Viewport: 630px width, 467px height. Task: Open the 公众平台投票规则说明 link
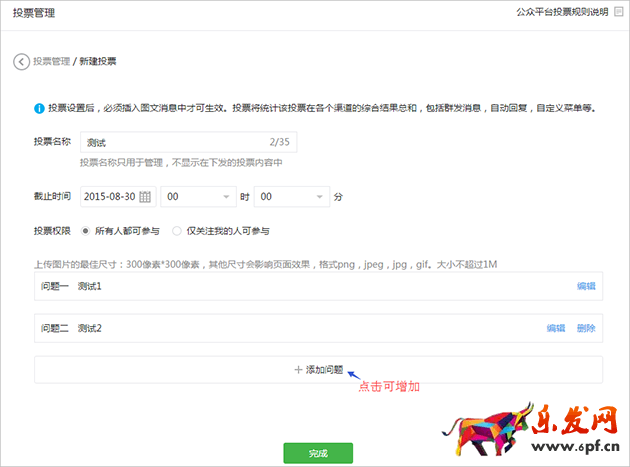tap(562, 12)
